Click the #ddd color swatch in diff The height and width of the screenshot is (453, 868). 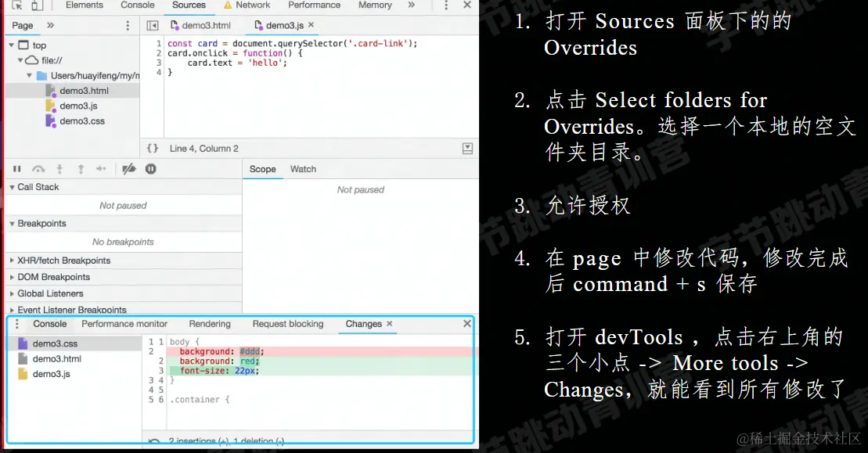[250, 351]
